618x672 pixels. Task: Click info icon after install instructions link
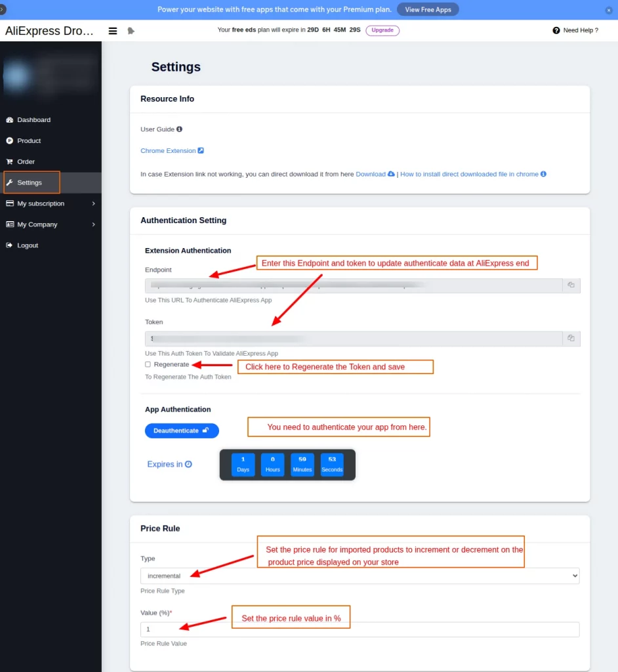click(543, 174)
